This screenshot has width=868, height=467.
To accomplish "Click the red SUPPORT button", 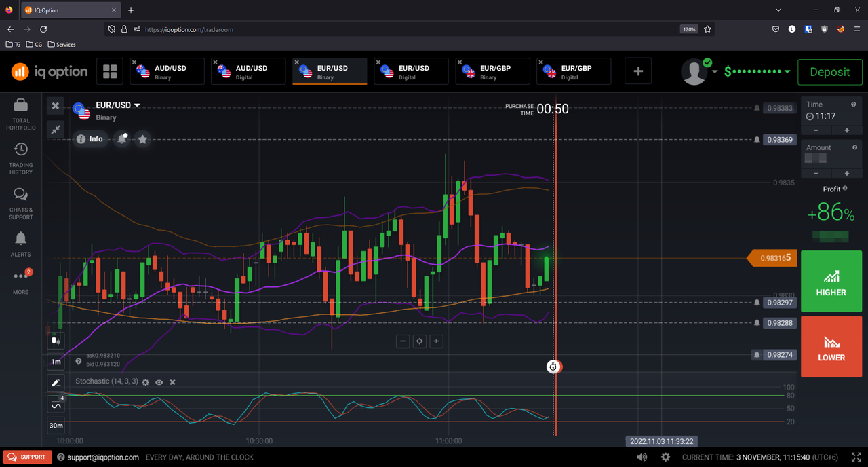I will pyautogui.click(x=28, y=457).
